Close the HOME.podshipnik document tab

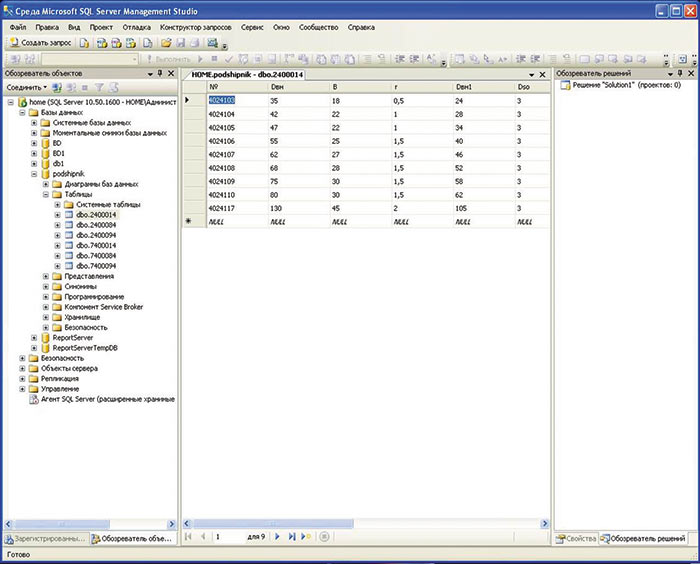542,75
